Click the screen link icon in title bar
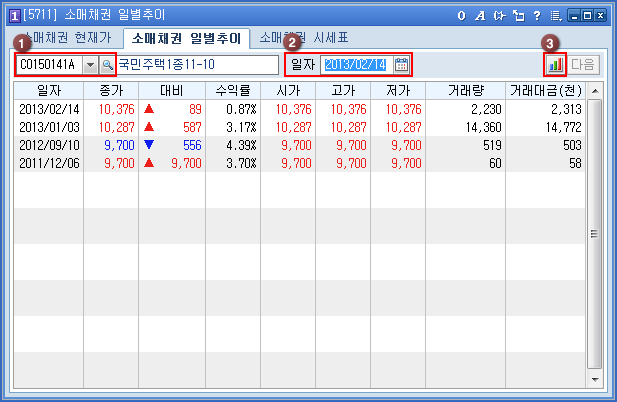The width and height of the screenshot is (617, 402). pos(498,16)
